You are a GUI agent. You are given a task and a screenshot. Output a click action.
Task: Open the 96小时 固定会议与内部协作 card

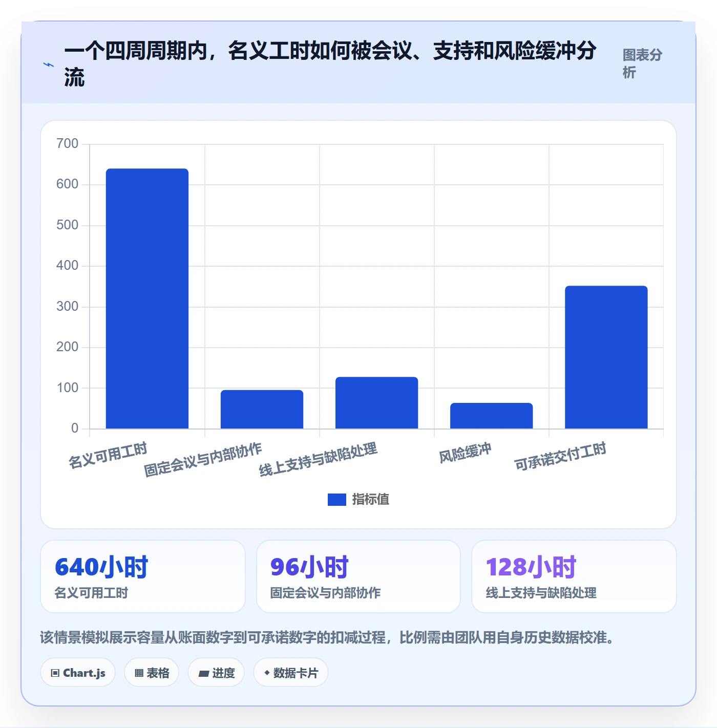[358, 576]
